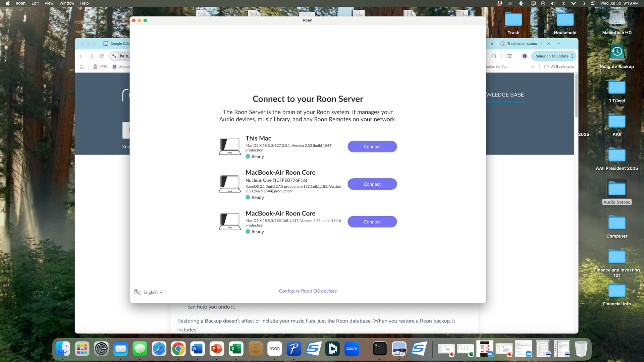Connect to the This Mac Roon server
The height and width of the screenshot is (362, 644).
click(372, 146)
